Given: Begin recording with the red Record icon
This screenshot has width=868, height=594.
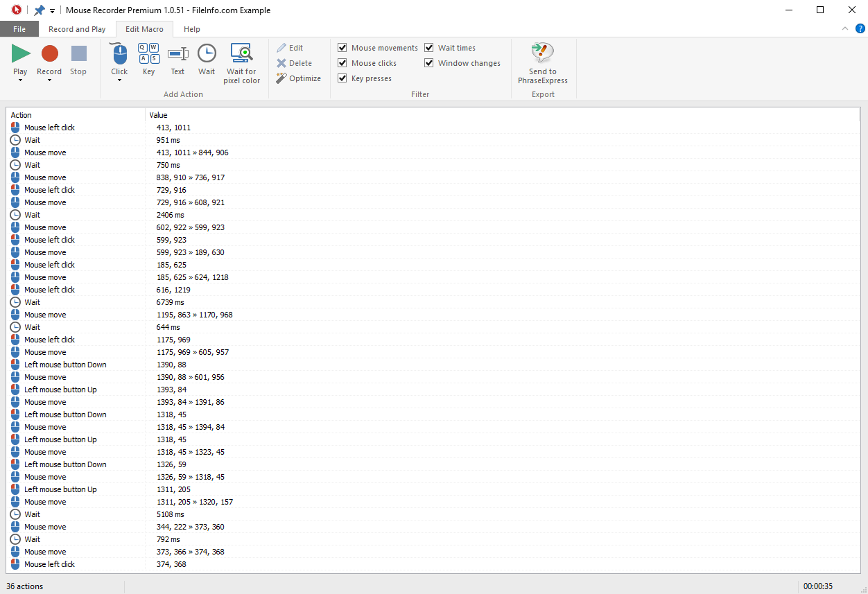Looking at the screenshot, I should tap(49, 54).
